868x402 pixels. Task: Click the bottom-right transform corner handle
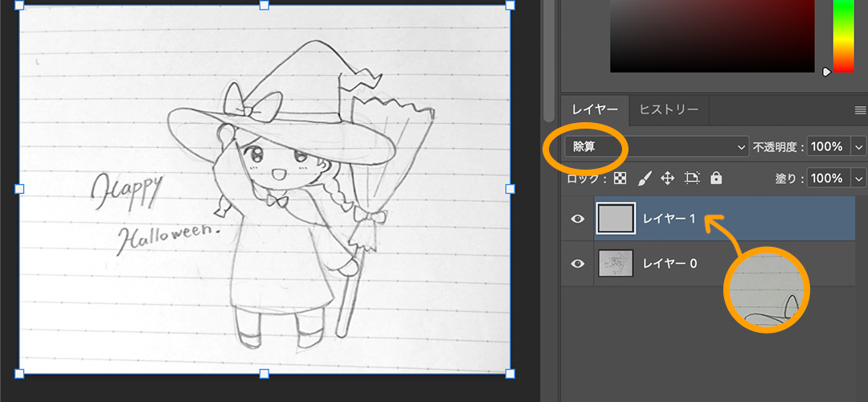510,373
